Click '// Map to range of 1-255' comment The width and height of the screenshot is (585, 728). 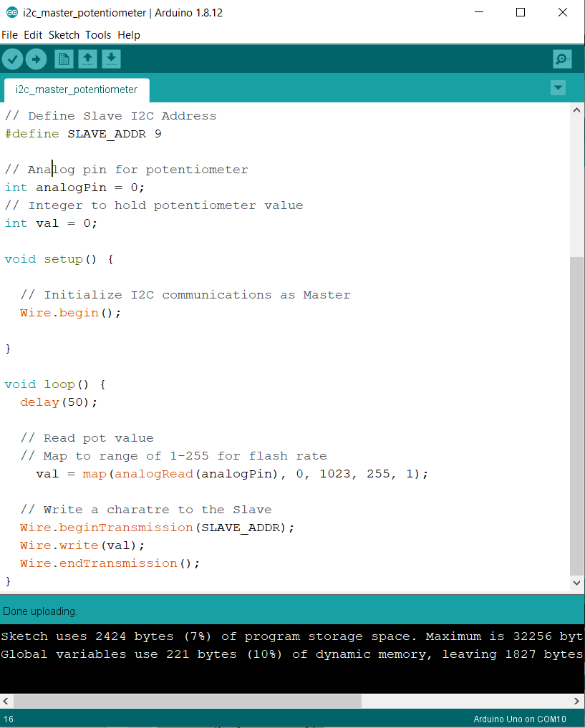[174, 456]
